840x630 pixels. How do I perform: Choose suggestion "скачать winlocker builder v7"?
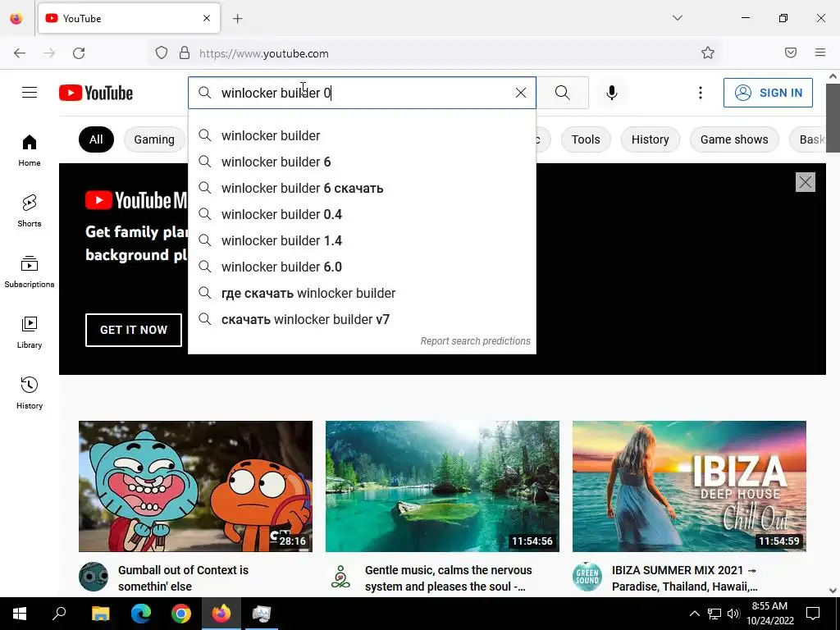[x=362, y=319]
